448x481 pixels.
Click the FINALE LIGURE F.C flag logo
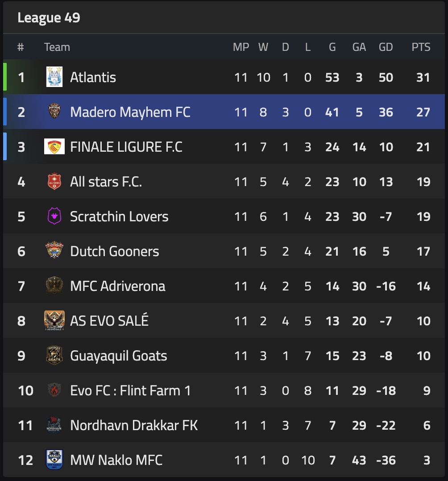click(x=54, y=147)
